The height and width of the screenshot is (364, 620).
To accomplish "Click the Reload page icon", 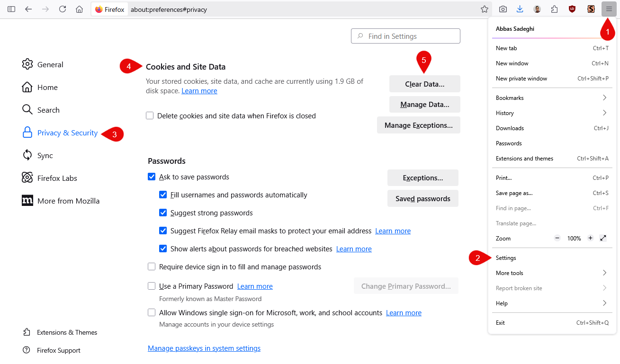I will tap(63, 9).
